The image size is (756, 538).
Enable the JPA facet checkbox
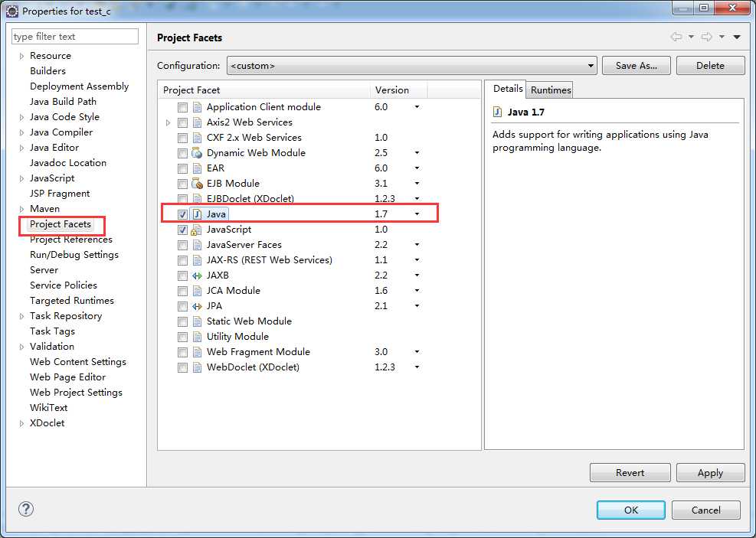tap(182, 306)
